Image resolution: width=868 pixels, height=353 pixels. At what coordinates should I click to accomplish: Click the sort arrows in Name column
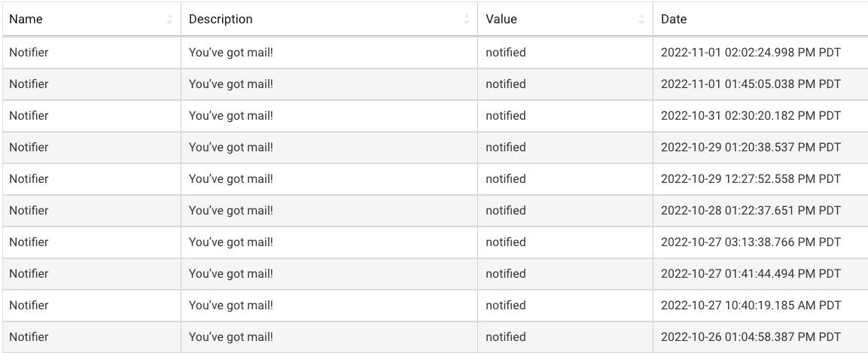(x=169, y=19)
